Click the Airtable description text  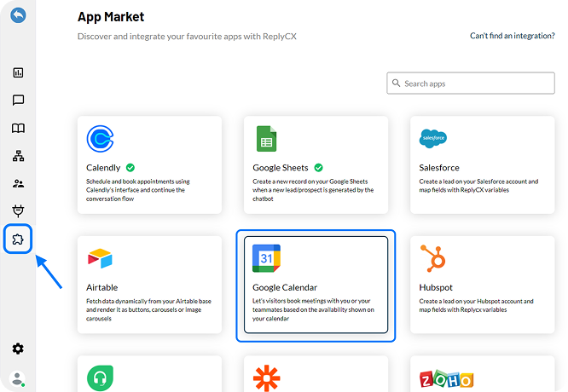148,310
